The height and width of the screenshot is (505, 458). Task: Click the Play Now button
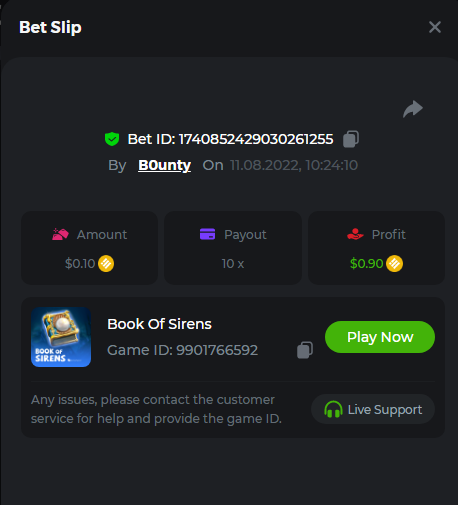(380, 337)
